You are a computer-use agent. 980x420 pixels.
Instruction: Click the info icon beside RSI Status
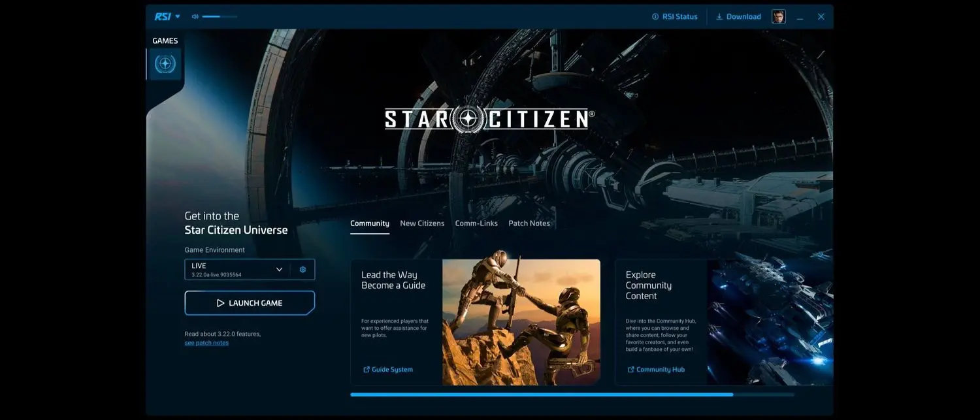(655, 16)
